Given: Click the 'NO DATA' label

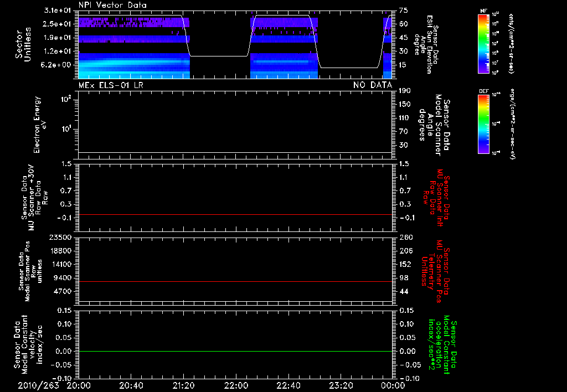Looking at the screenshot, I should pos(373,85).
